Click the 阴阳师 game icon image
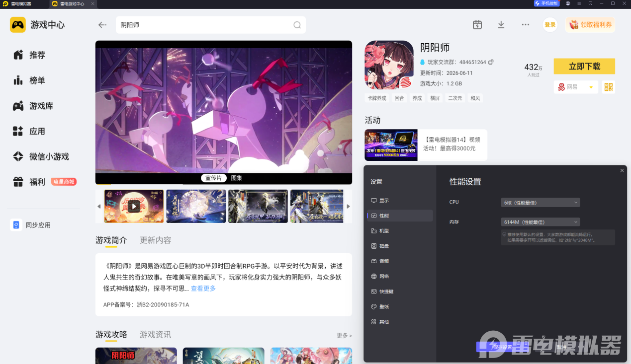 coord(389,65)
